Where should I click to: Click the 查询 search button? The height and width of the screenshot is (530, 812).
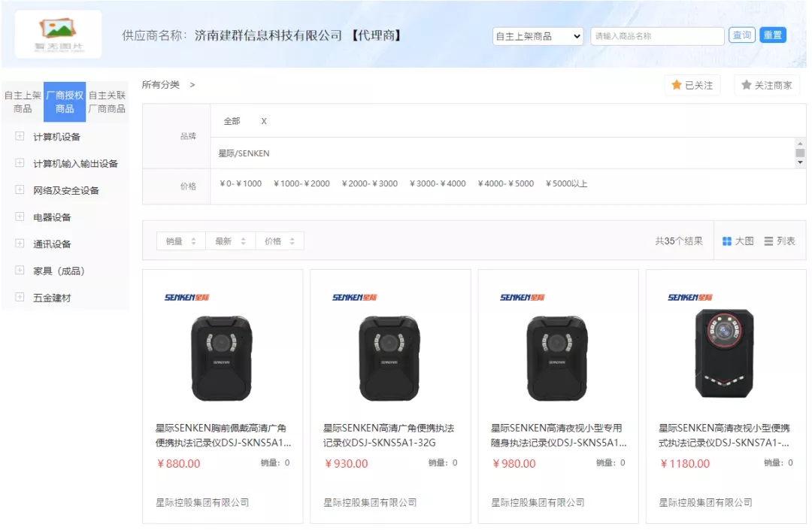pyautogui.click(x=741, y=35)
